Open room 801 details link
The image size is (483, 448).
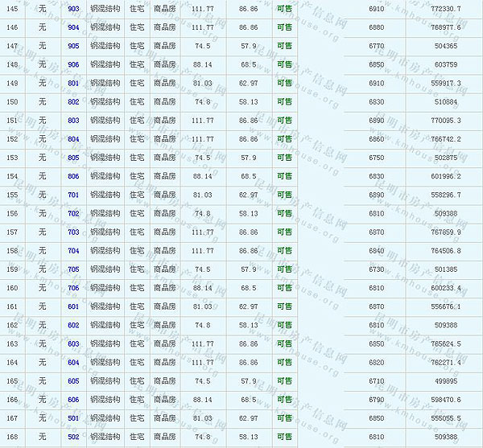73,83
